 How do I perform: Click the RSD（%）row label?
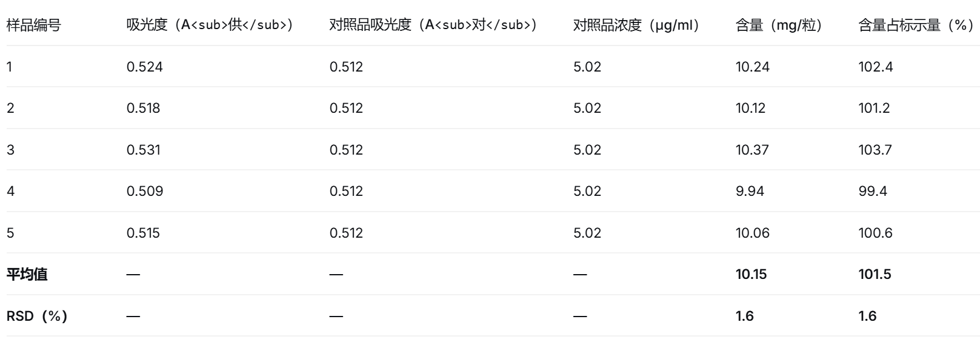(37, 316)
